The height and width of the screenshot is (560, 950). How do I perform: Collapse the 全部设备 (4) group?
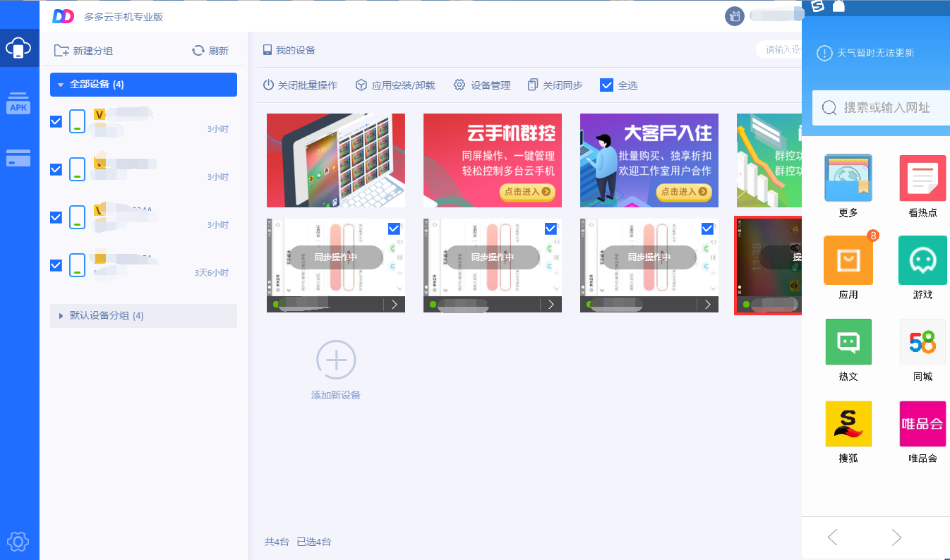(x=143, y=85)
